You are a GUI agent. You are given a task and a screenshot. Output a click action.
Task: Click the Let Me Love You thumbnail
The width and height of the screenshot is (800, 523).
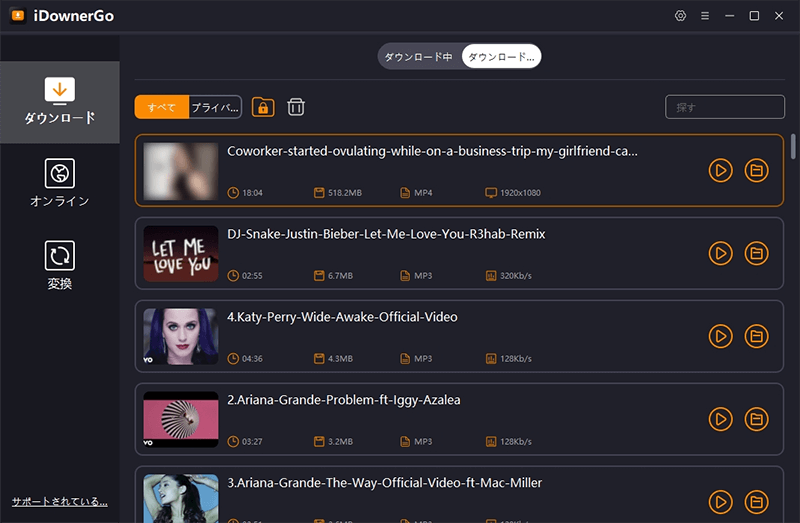pyautogui.click(x=181, y=254)
